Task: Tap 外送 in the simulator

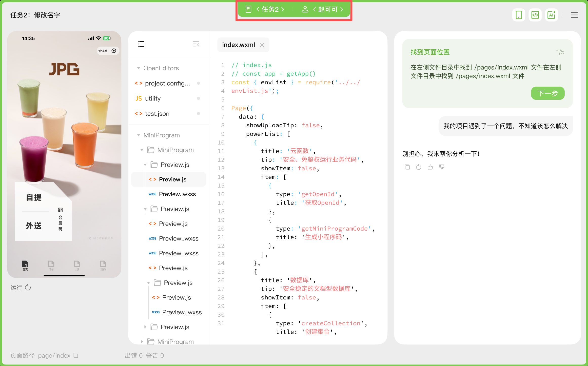Action: pos(34,226)
